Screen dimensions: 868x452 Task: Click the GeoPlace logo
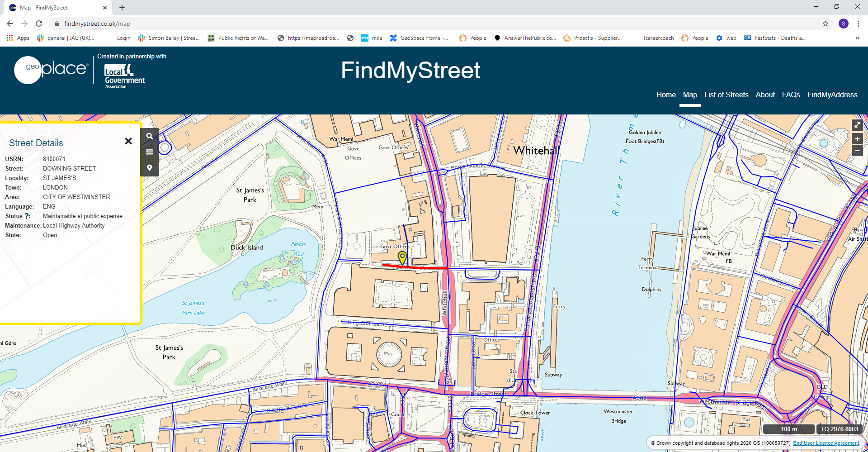click(51, 70)
